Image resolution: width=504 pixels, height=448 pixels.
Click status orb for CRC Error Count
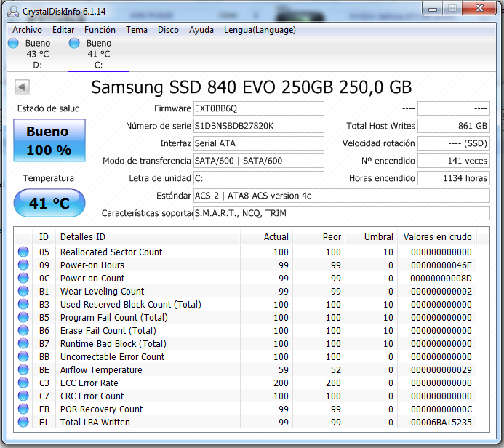pos(23,396)
